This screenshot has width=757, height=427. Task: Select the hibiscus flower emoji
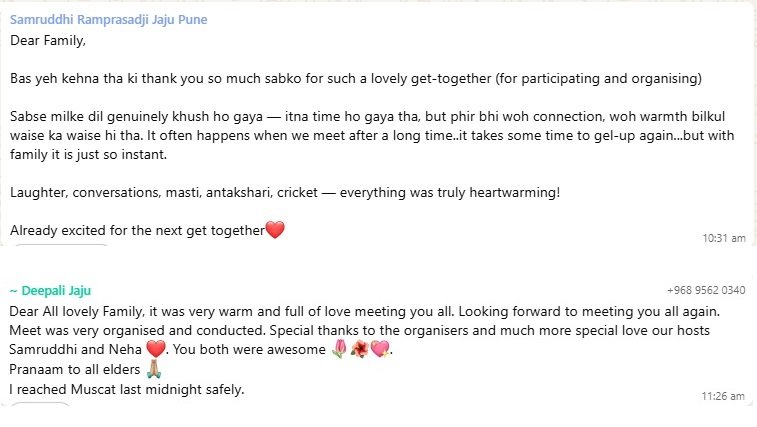coord(358,349)
